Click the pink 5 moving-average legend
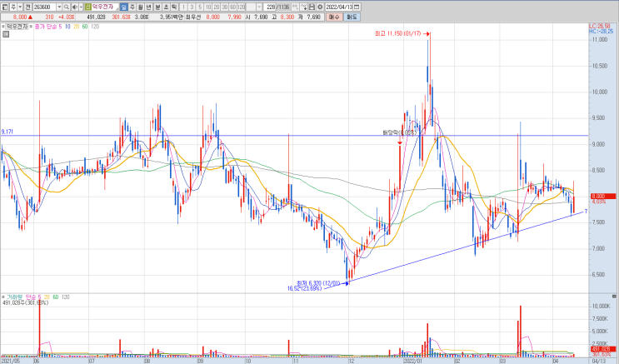 point(60,27)
